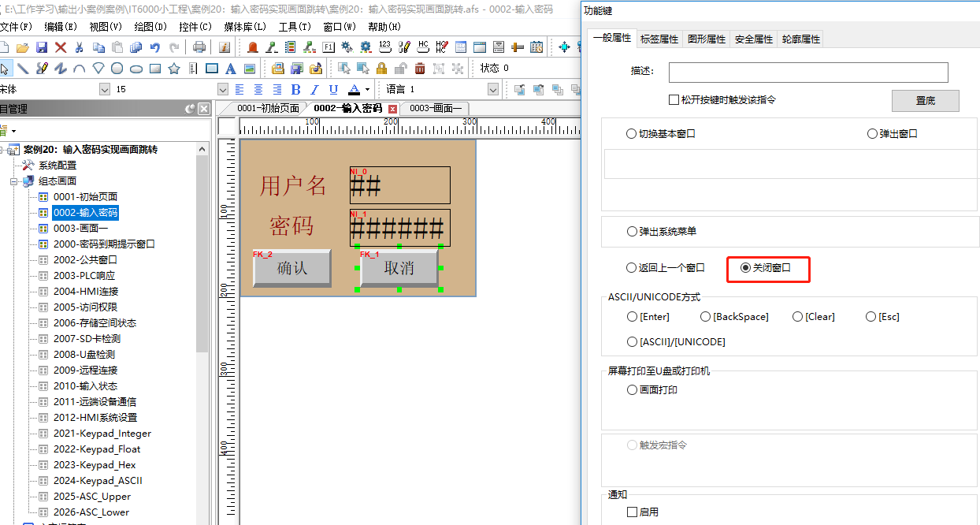Click the red X delete icon
Screen dimensions: 980x525
[61, 47]
